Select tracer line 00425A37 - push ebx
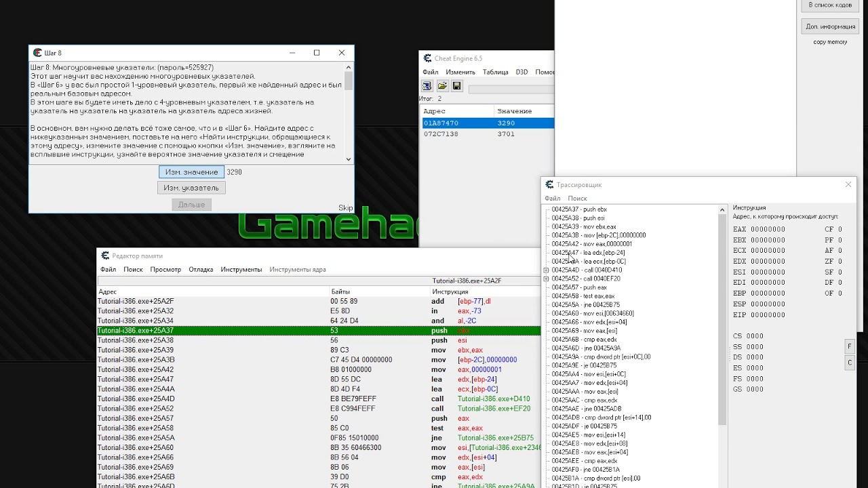Screen dimensions: 868x488 [579, 209]
